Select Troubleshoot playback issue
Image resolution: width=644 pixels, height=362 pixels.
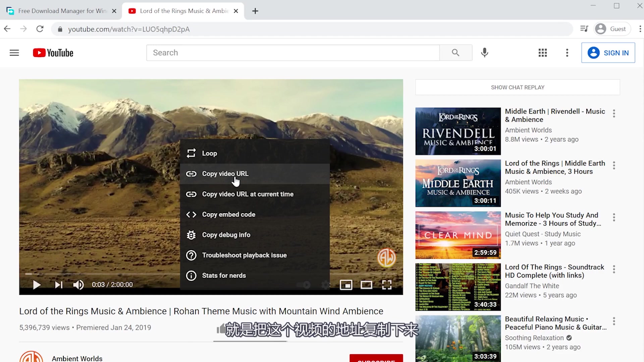tap(255, 255)
